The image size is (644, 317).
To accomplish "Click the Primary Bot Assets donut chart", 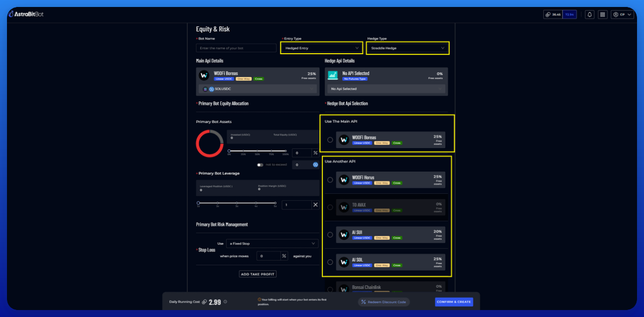I will tap(209, 144).
